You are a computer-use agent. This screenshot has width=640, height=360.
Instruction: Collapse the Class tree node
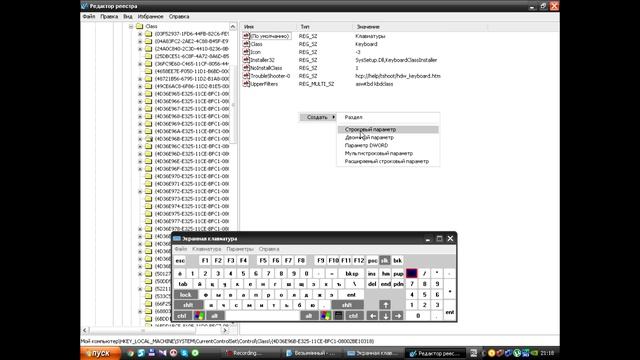131,26
